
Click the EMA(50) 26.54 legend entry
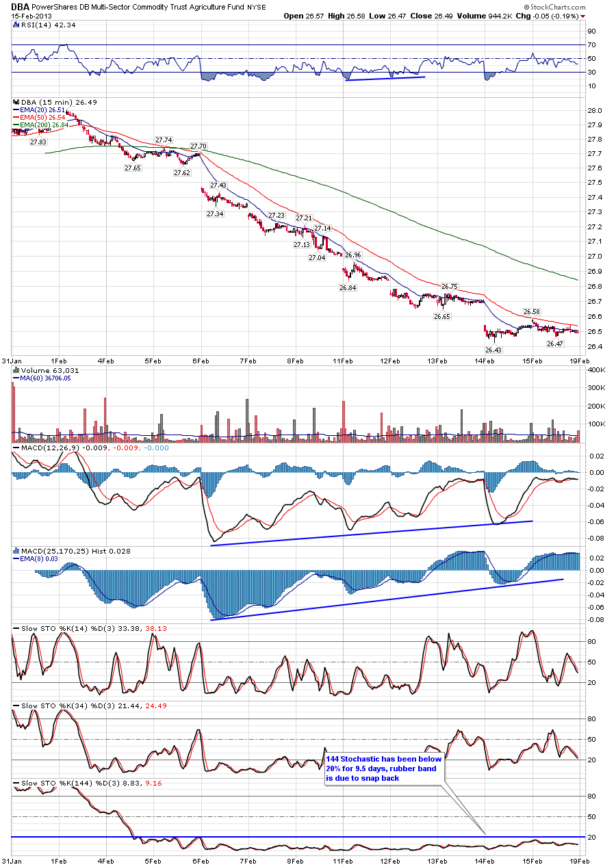click(x=42, y=117)
